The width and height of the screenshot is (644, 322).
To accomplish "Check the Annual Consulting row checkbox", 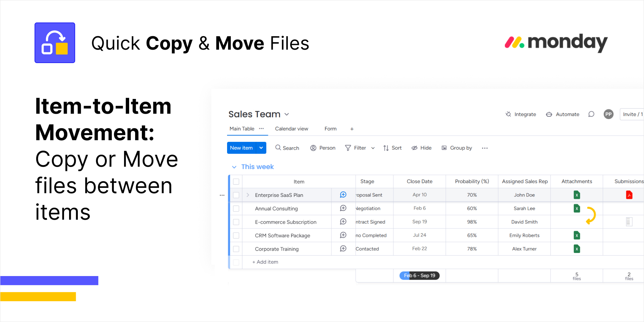I will click(x=236, y=208).
